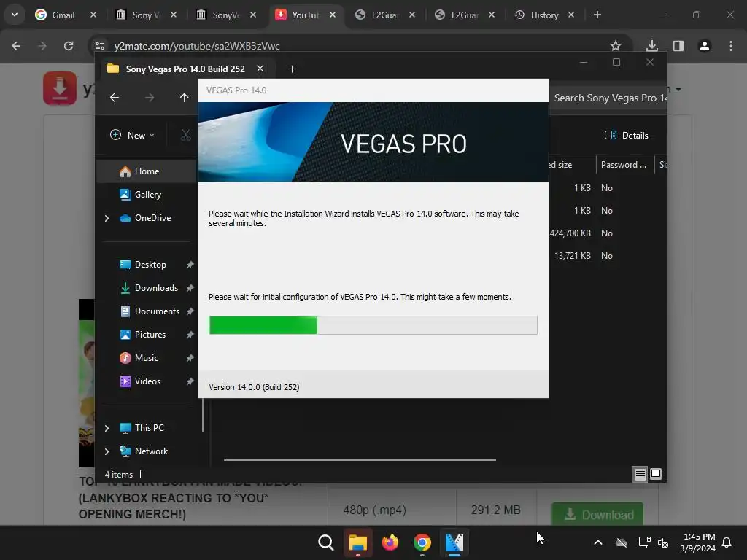Viewport: 747px width, 560px height.
Task: Expand the OneDrive tree node
Action: click(x=107, y=218)
